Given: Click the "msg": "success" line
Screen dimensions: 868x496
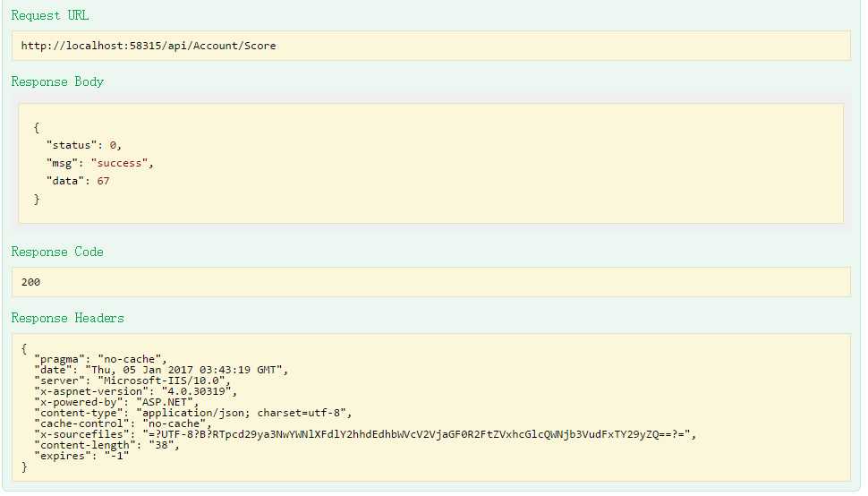Looking at the screenshot, I should coord(99,163).
